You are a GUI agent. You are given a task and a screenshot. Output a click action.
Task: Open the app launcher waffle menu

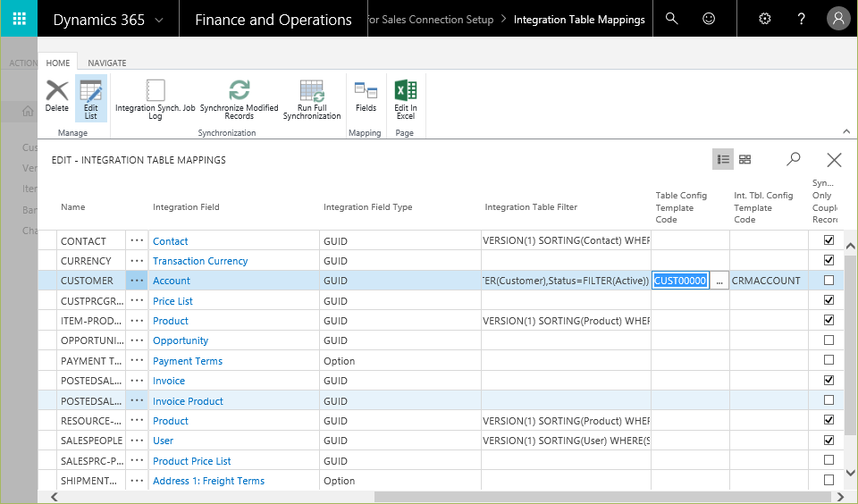(19, 19)
